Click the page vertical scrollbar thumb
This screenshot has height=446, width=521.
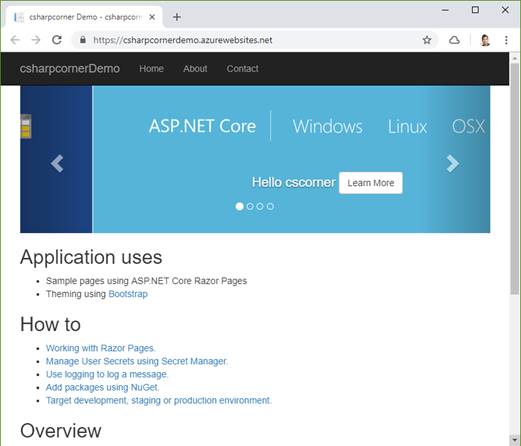pos(515,178)
